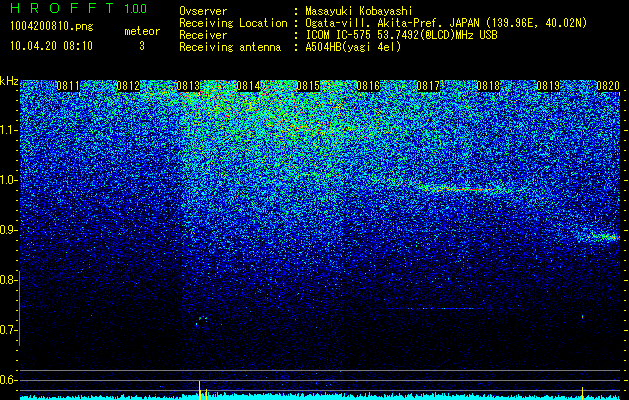Click the Receiver ICOM IC-575 text line
The image size is (629, 400).
(338, 35)
